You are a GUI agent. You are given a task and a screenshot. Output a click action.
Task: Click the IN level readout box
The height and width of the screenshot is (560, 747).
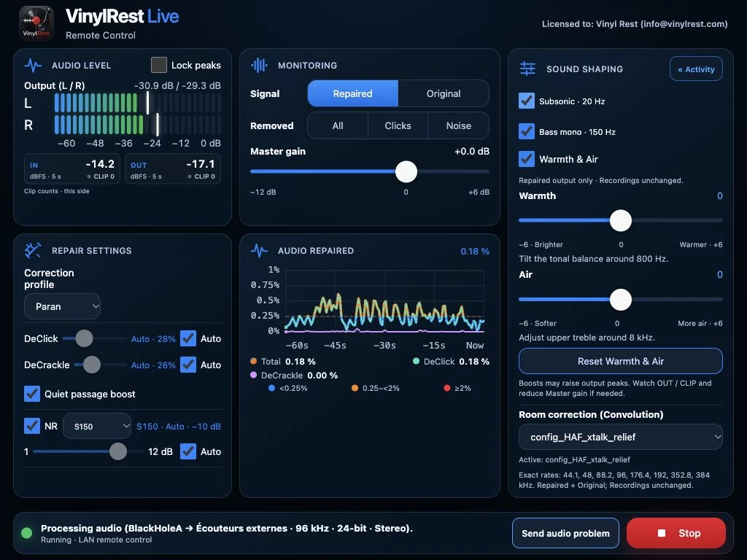[x=72, y=168]
